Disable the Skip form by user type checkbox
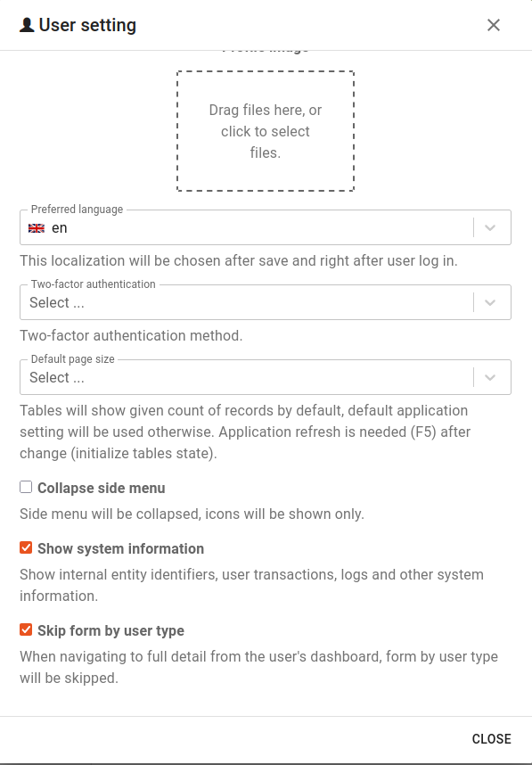 tap(26, 629)
